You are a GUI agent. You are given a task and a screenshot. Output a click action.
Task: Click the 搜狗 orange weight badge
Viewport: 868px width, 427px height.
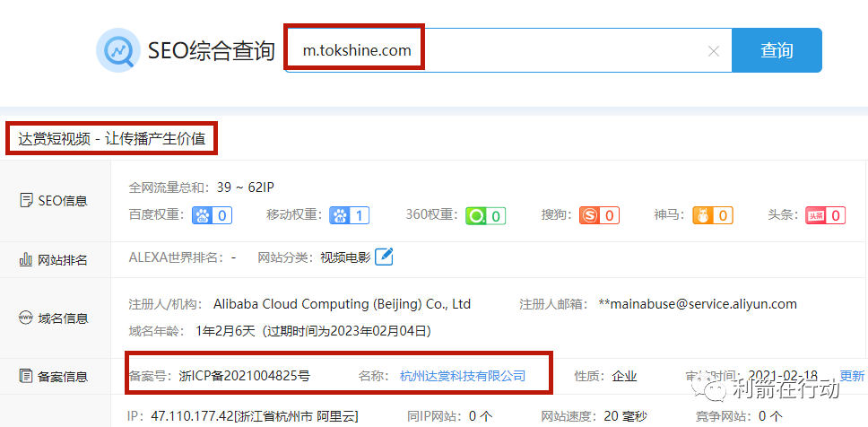point(599,215)
